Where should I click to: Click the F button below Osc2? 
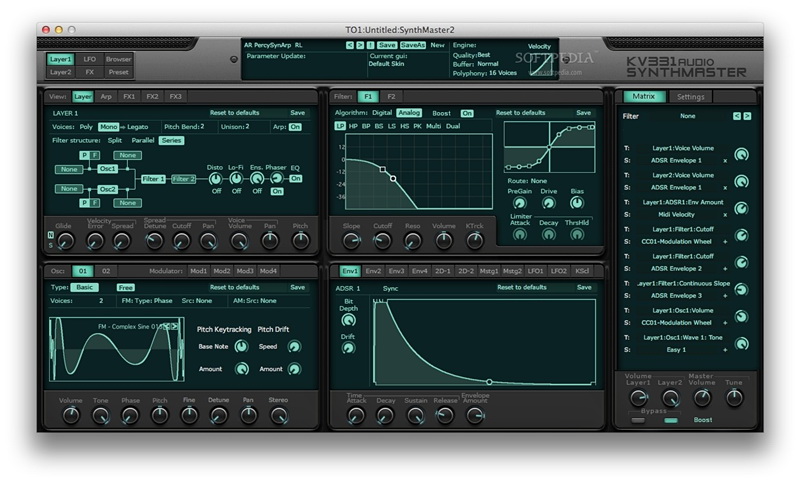pos(94,202)
